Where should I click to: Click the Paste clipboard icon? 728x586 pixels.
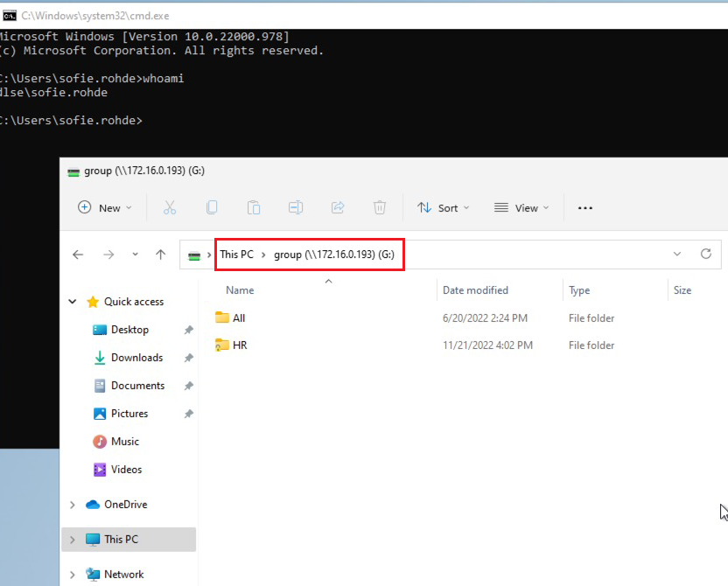tap(254, 207)
